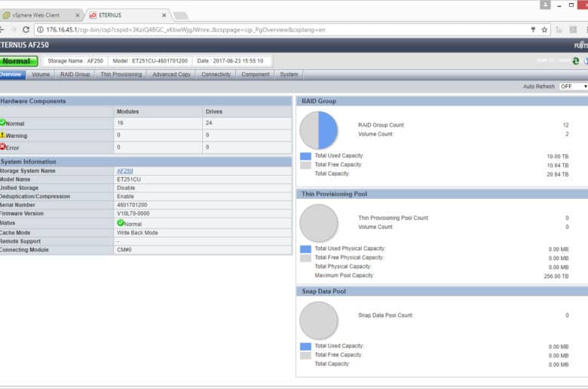Click the 'Snap Data Pool Count' label
The image size is (588, 389).
tap(385, 315)
